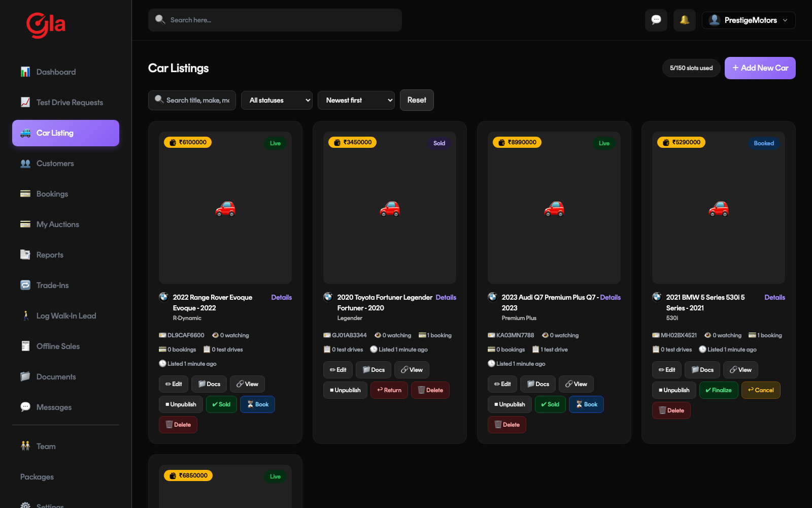Image resolution: width=812 pixels, height=508 pixels.
Task: Click the Sold status badge on Fortuner card
Action: coord(439,143)
